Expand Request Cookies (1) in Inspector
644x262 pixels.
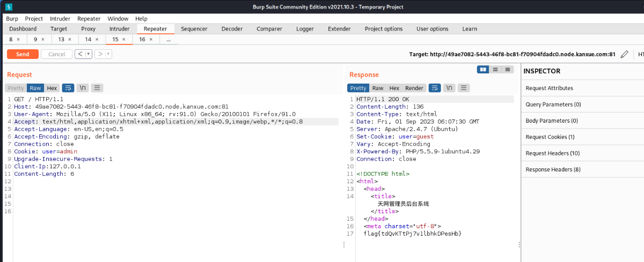click(550, 137)
